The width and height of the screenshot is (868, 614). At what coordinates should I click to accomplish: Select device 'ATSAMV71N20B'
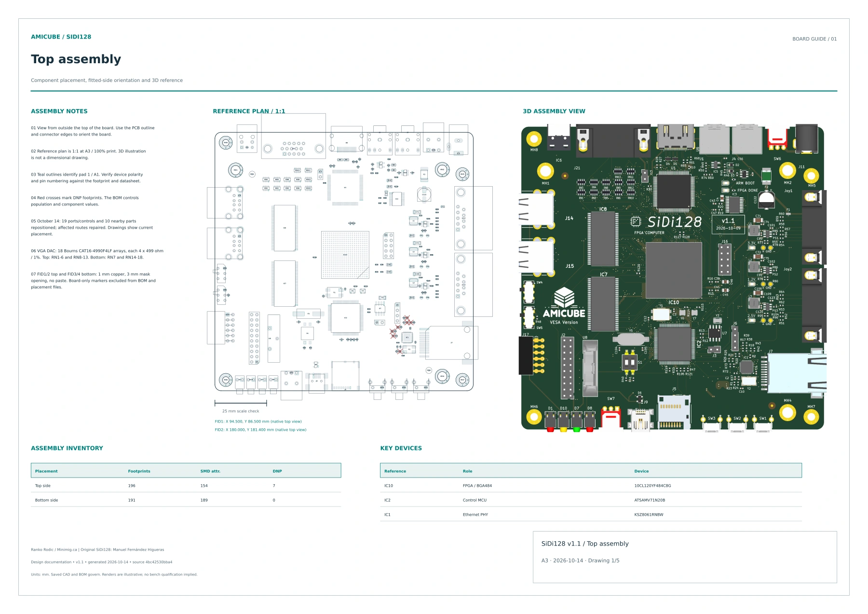(650, 500)
